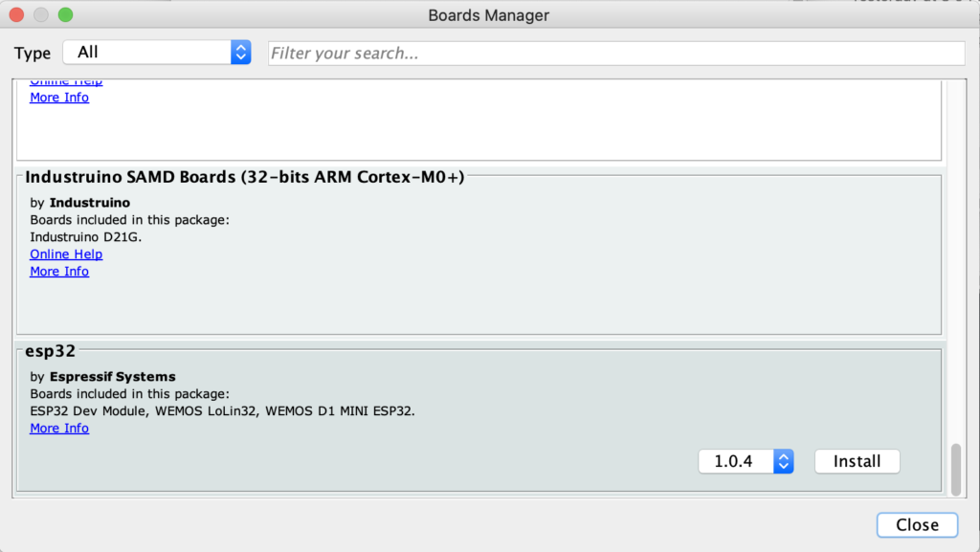The width and height of the screenshot is (980, 552).
Task: Click the vertical scrollbar thumb
Action: click(x=953, y=469)
